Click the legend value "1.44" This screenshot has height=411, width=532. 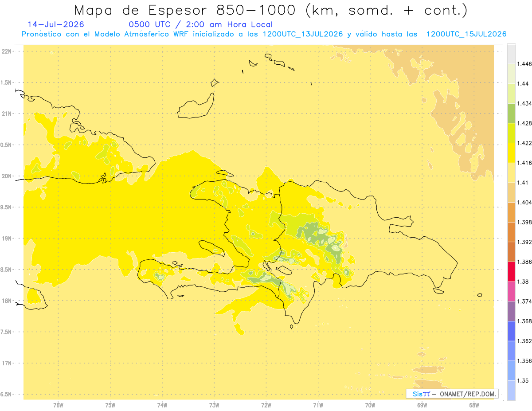pos(523,84)
